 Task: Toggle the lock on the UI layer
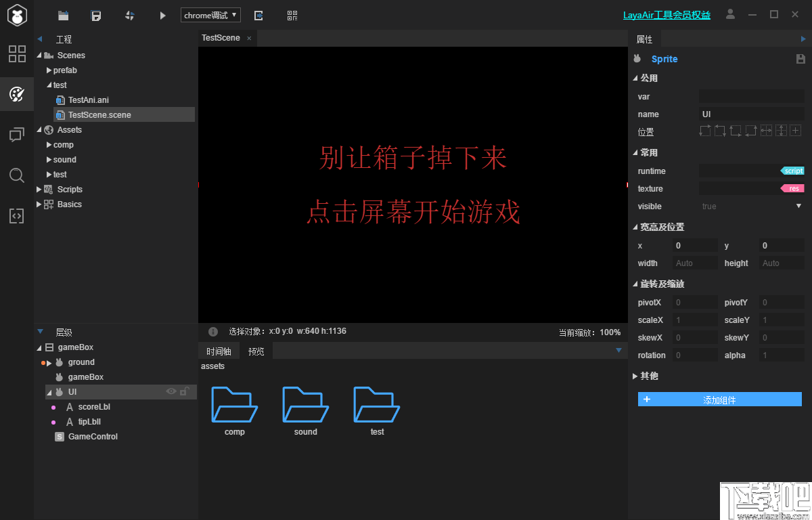[x=184, y=391]
